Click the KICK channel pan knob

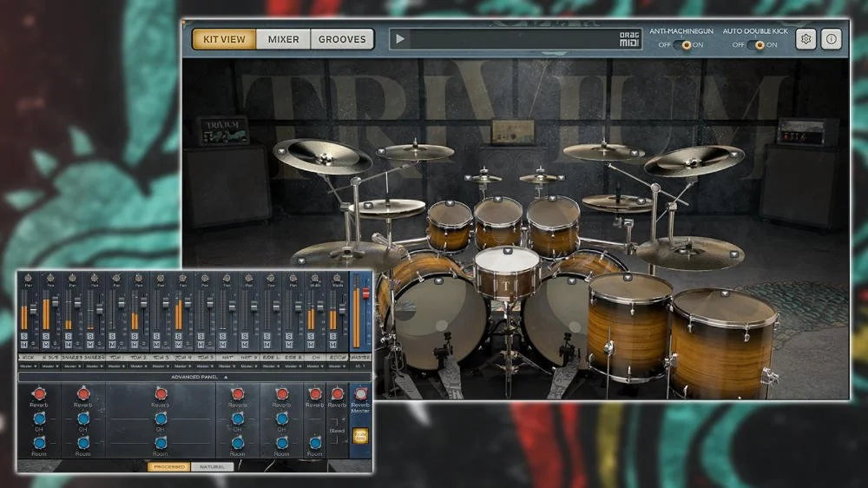click(x=29, y=278)
